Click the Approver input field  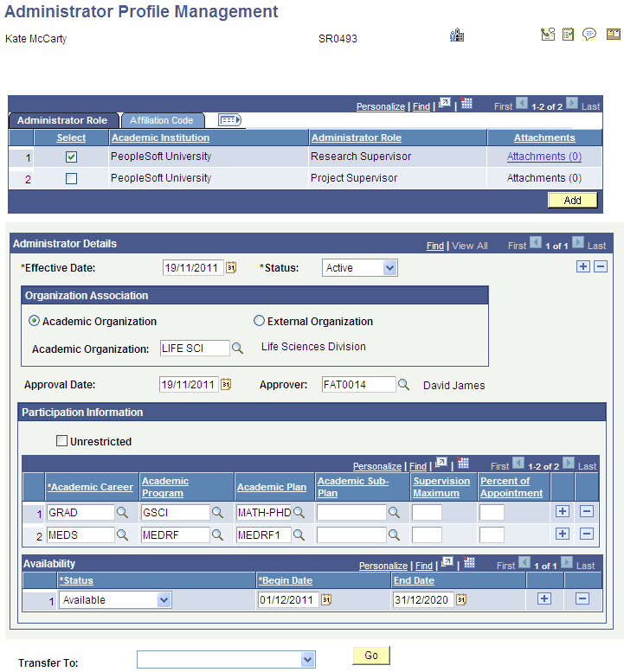358,384
